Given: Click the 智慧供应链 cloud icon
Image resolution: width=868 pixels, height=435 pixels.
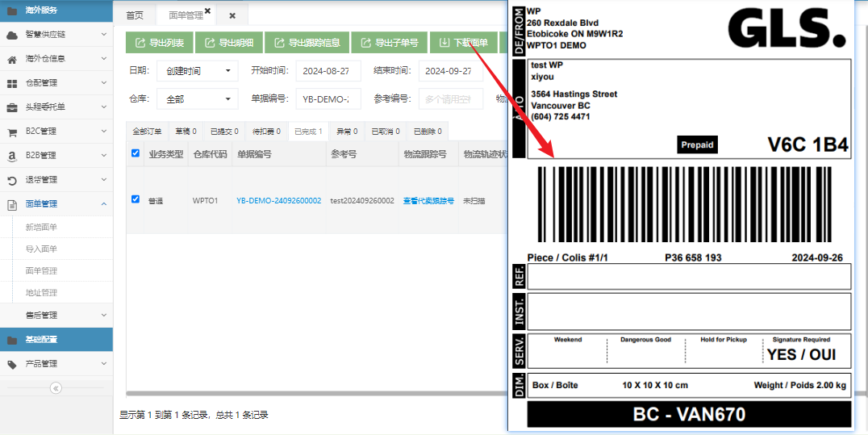Looking at the screenshot, I should pos(11,35).
